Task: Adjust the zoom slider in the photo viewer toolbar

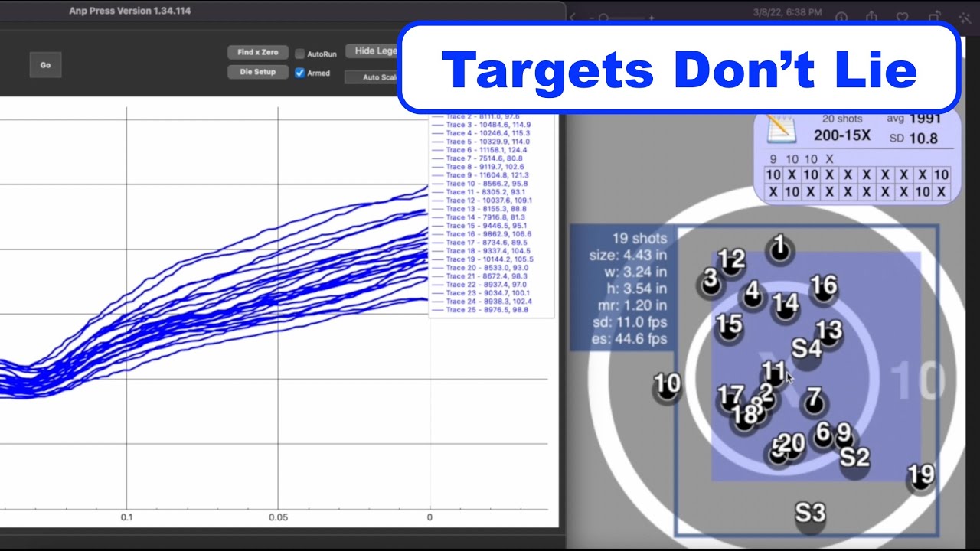Action: (622, 17)
